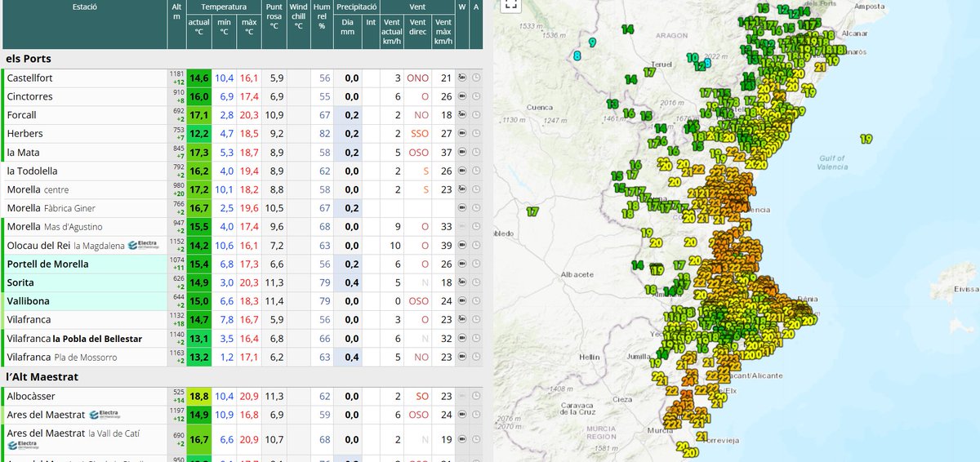Click the 18,8 current temperature for Albocàsser
The height and width of the screenshot is (462, 980).
point(198,397)
